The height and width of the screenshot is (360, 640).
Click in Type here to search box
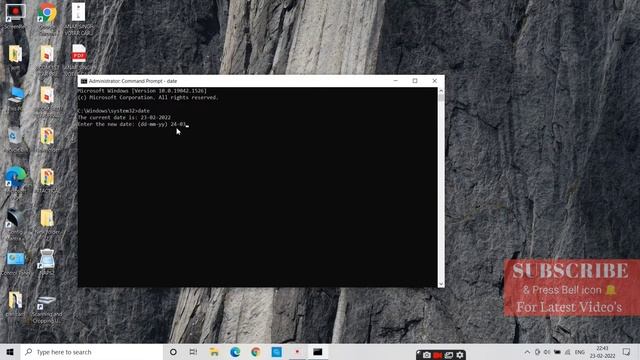click(92, 352)
